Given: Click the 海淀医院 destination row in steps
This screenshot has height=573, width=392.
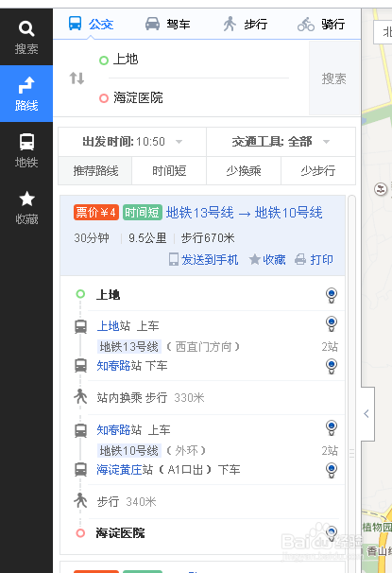Looking at the screenshot, I should tap(121, 532).
